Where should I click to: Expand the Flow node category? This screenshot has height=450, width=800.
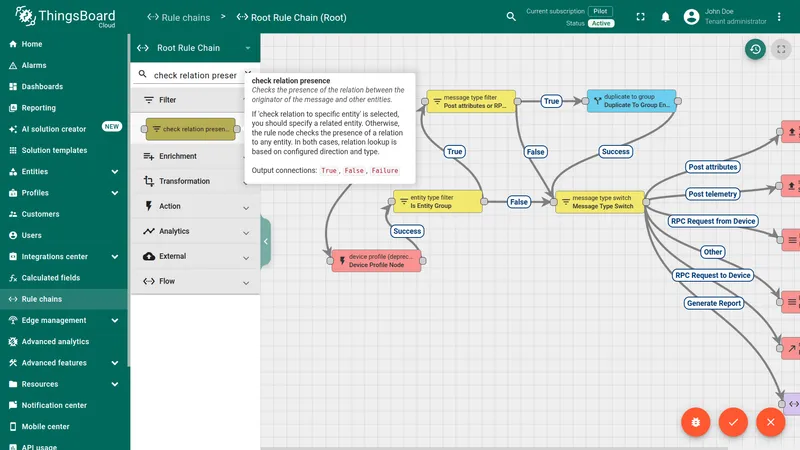pyautogui.click(x=195, y=281)
